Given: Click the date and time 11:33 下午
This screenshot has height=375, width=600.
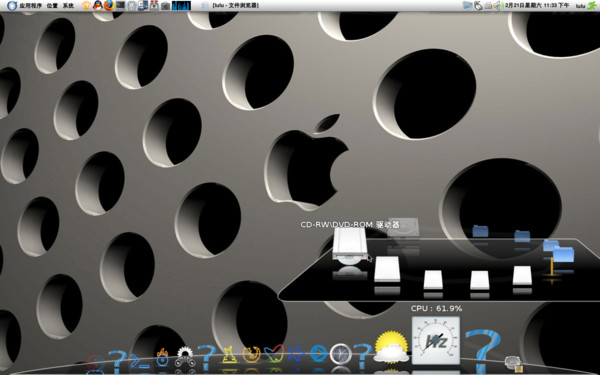Looking at the screenshot, I should [537, 6].
